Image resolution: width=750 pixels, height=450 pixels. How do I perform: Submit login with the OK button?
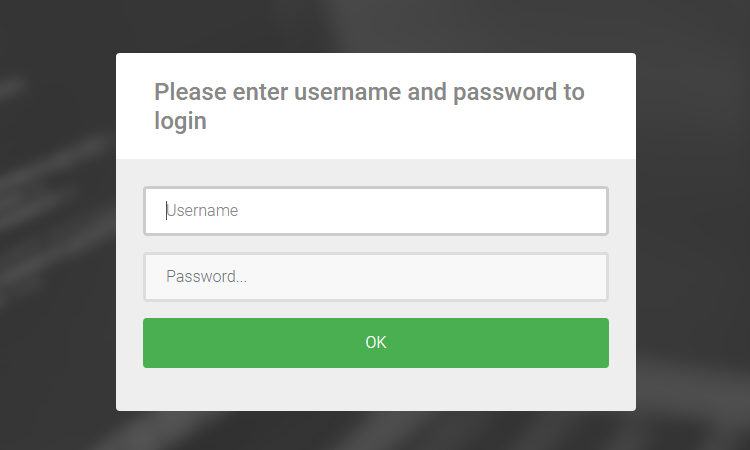coord(375,343)
